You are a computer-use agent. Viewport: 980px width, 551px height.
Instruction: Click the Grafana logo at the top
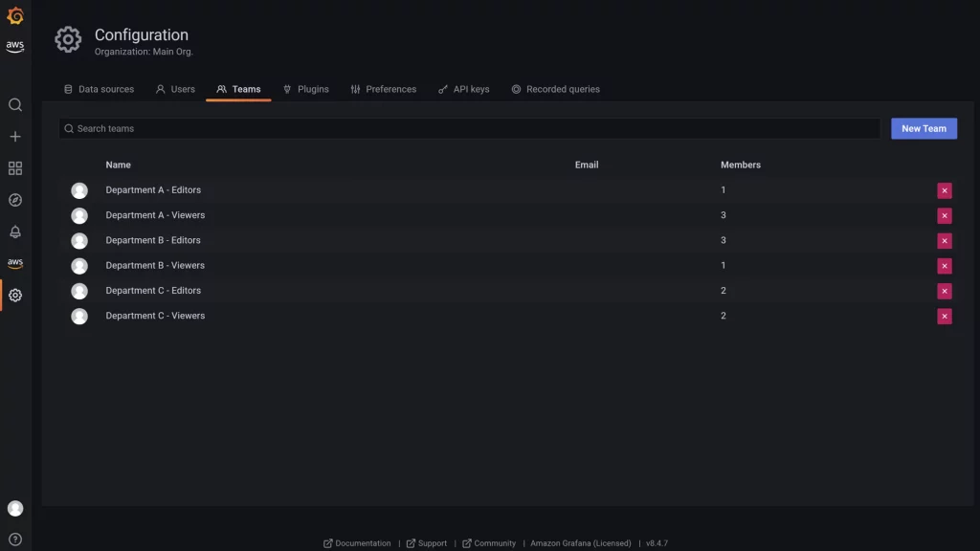pyautogui.click(x=14, y=15)
